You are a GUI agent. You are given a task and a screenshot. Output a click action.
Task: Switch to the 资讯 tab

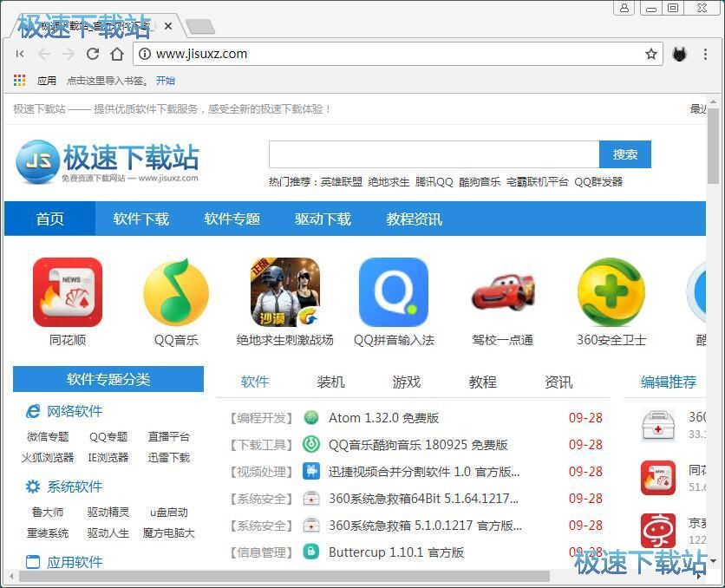(558, 382)
